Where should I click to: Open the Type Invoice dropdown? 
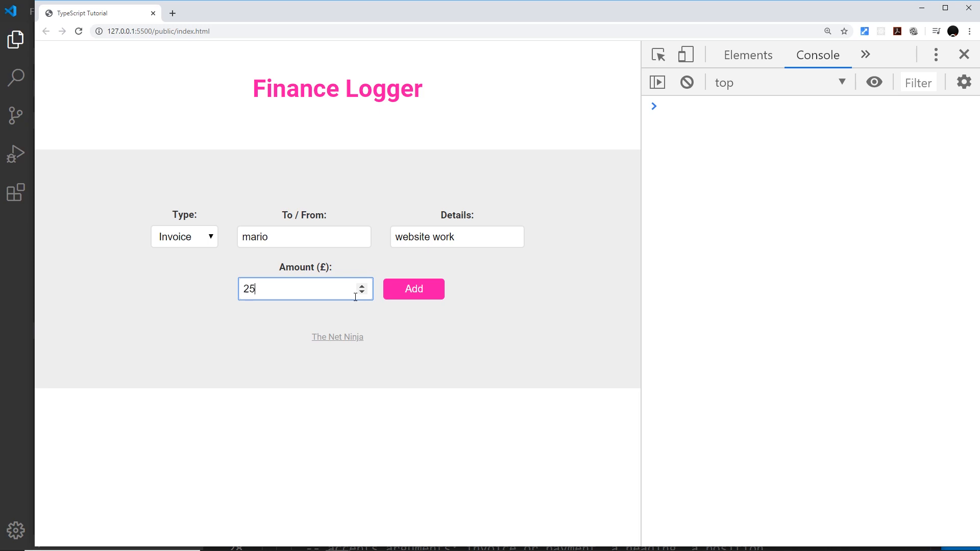point(184,237)
